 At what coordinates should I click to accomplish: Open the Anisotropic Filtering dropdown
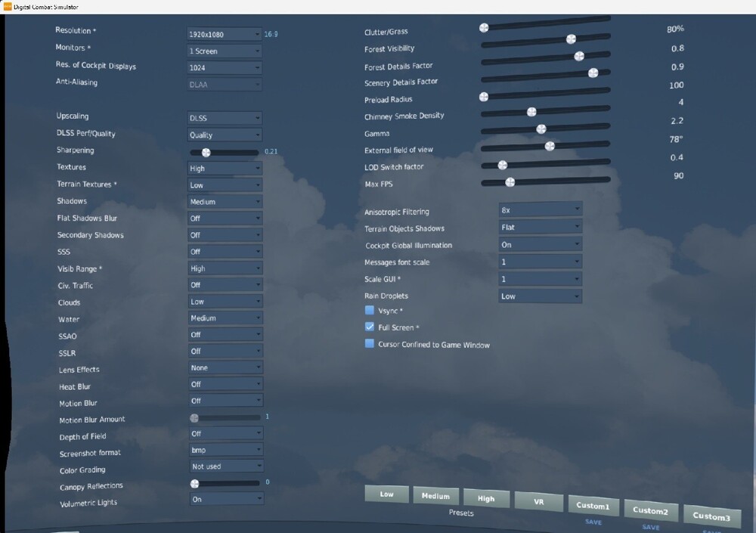[x=540, y=209]
